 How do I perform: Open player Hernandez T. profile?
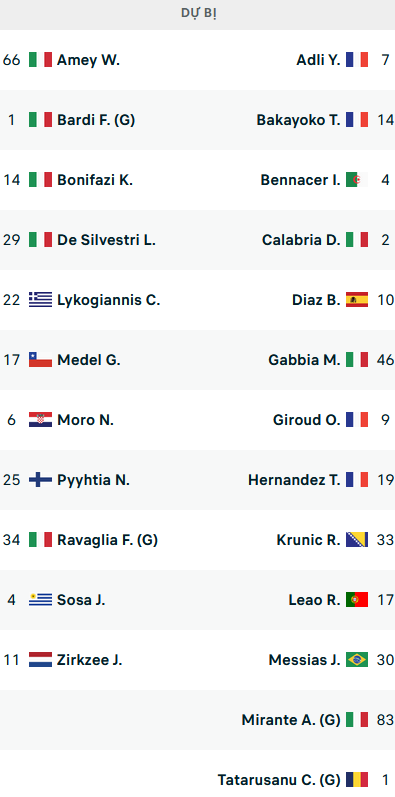click(294, 480)
